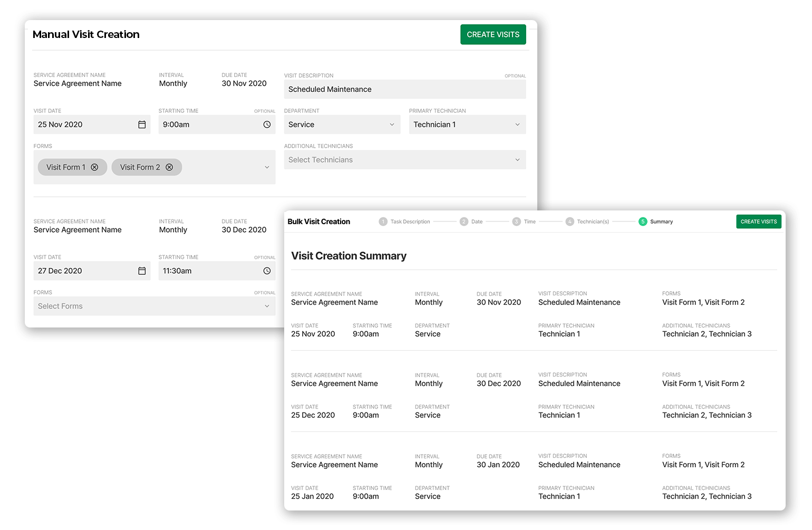The height and width of the screenshot is (530, 812).
Task: Click due date 30 Nov 2020 in manual form
Action: (x=244, y=83)
